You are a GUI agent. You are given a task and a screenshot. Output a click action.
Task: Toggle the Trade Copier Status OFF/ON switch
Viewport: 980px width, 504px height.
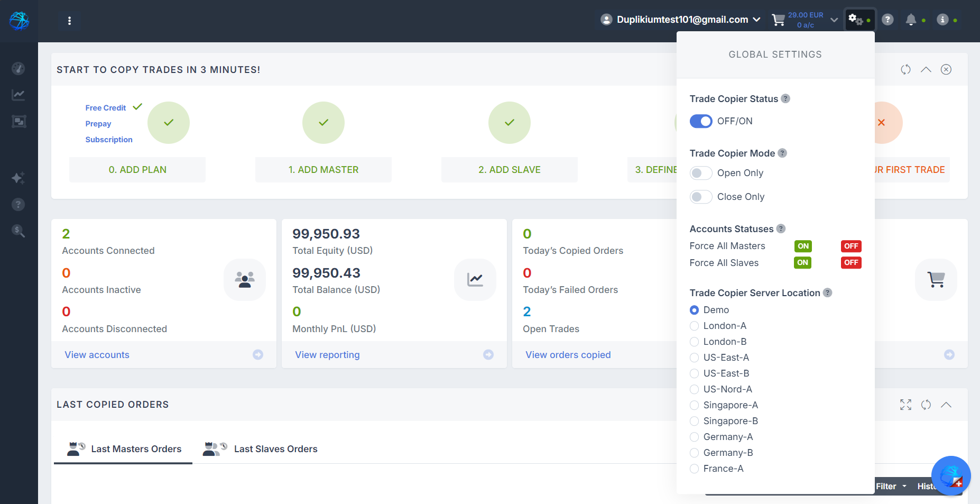[x=701, y=121]
